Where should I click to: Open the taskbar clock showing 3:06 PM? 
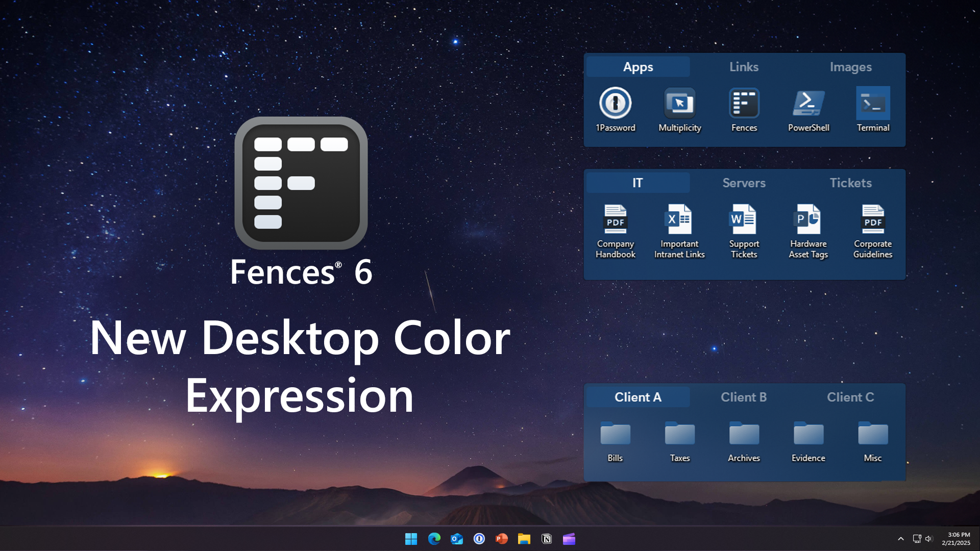(956, 539)
